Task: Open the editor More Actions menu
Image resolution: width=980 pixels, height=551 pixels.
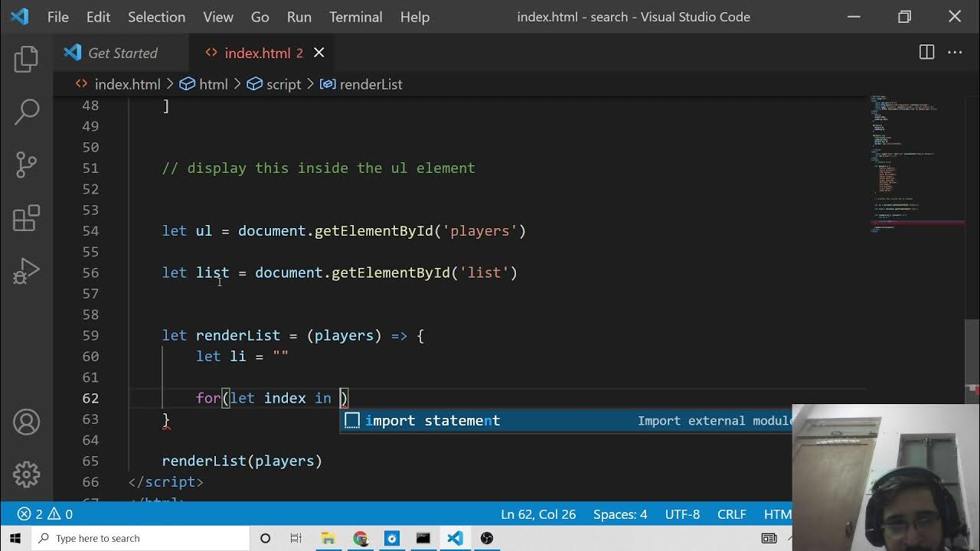Action: coord(955,53)
